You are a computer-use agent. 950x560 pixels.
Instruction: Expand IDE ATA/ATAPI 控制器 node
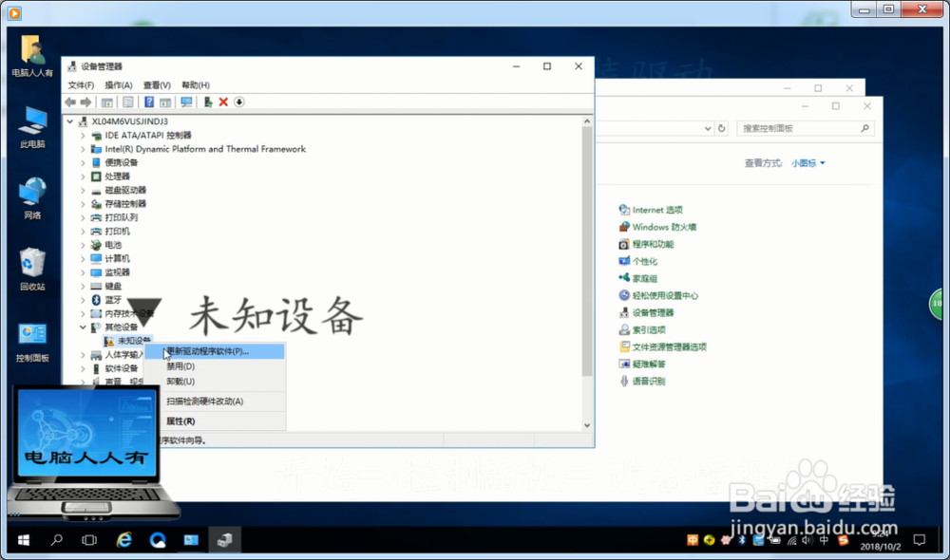click(x=83, y=136)
